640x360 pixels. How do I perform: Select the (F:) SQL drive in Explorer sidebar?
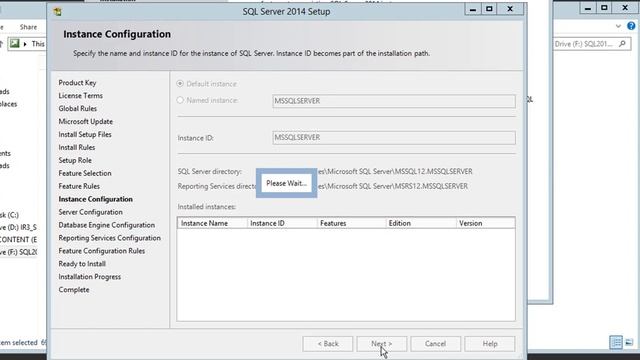(18, 252)
